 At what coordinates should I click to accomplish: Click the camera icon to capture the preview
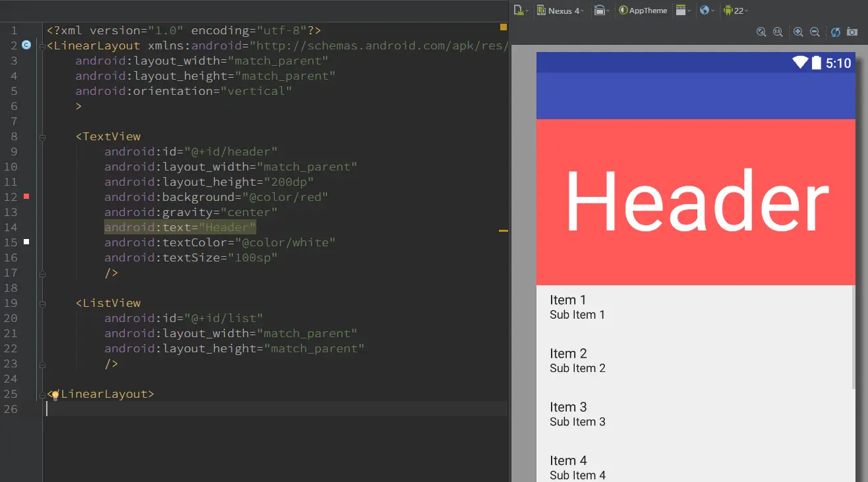point(852,32)
